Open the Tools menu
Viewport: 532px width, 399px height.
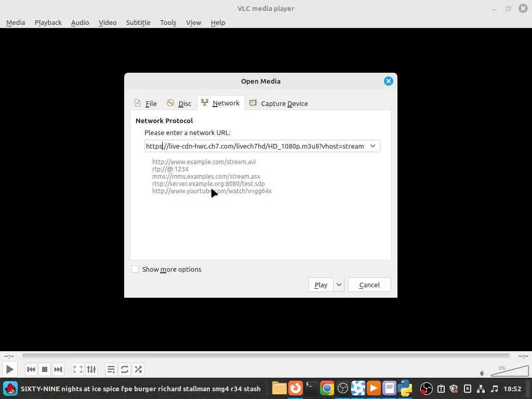[x=168, y=22]
